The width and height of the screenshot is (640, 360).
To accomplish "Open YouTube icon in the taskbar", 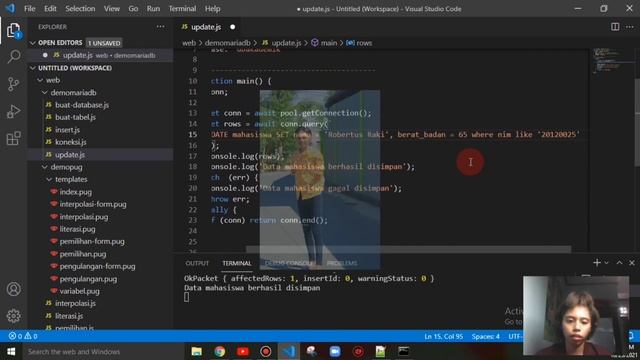I will [243, 351].
